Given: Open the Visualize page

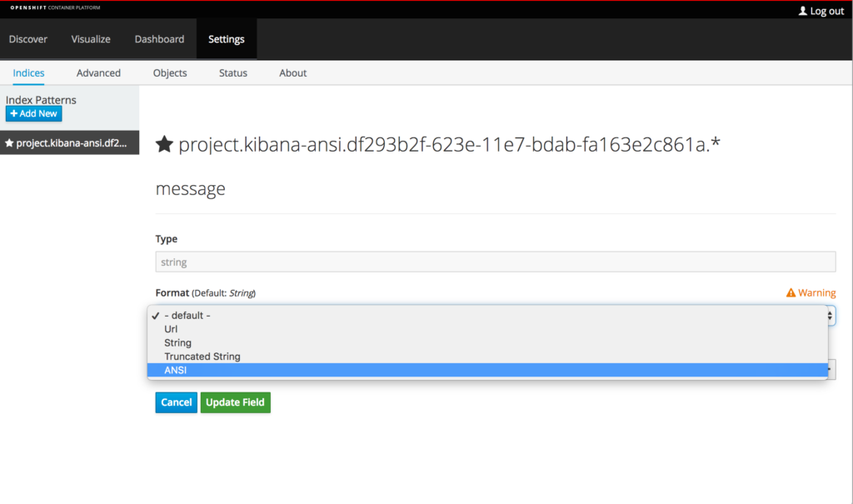Looking at the screenshot, I should tap(91, 39).
